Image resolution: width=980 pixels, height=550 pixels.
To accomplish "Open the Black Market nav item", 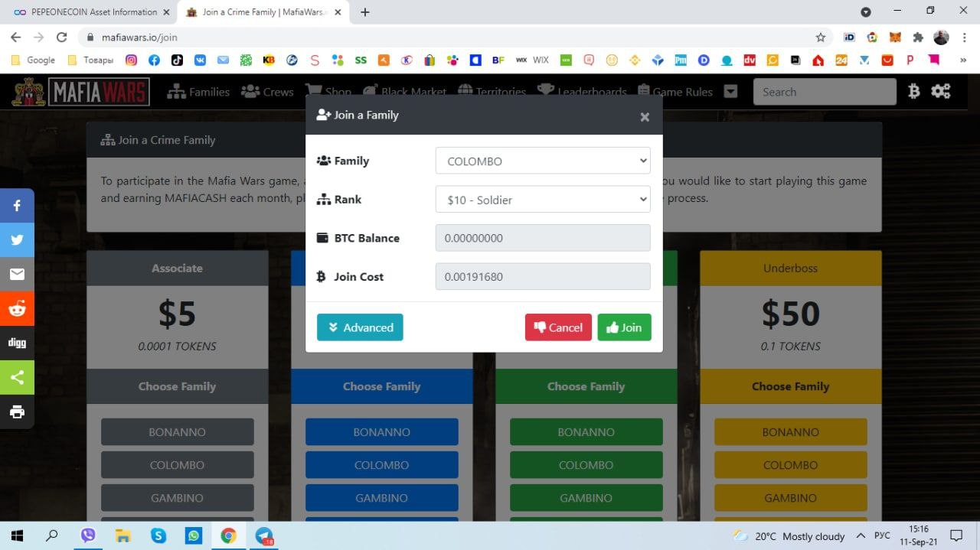I will pyautogui.click(x=405, y=92).
